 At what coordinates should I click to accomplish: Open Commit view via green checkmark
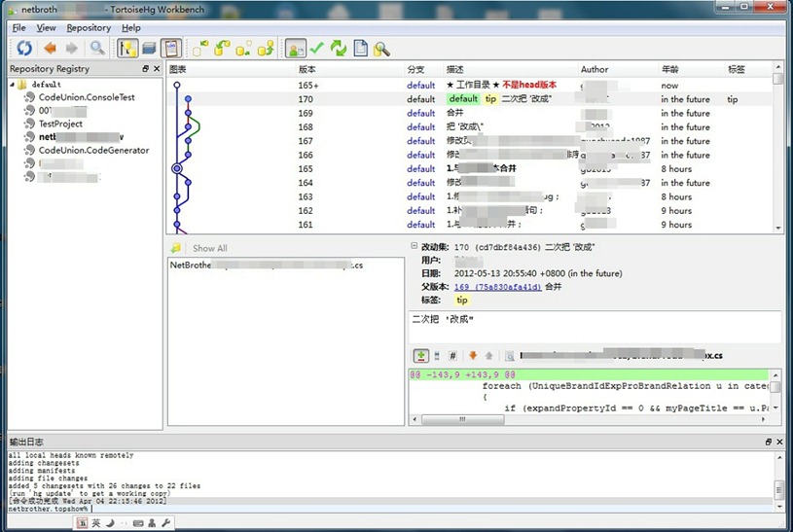tap(316, 48)
